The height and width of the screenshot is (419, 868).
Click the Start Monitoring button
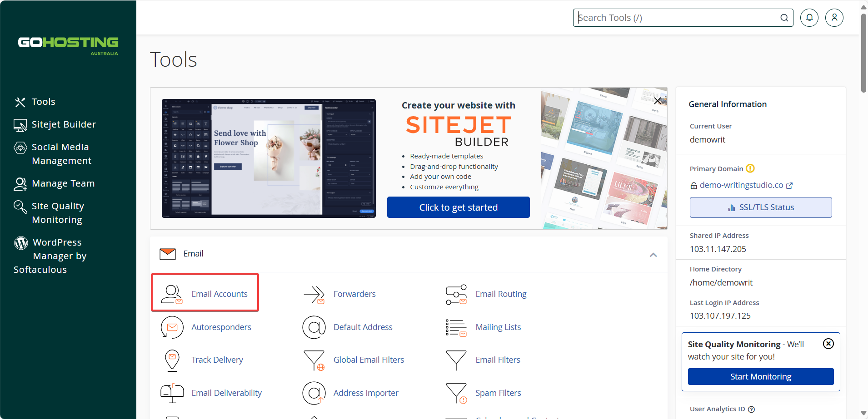[761, 377]
